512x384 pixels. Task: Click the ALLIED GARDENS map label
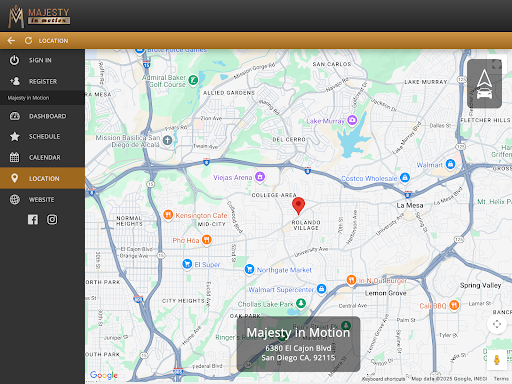(x=229, y=93)
